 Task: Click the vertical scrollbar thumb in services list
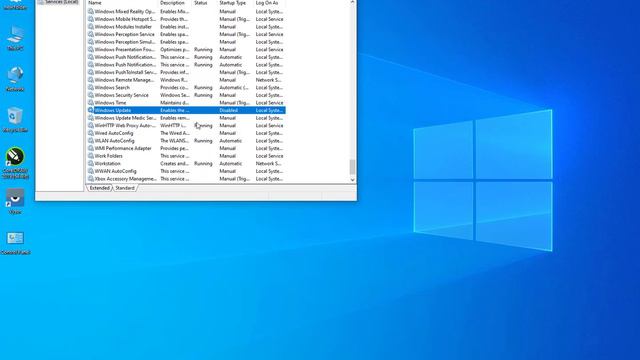(x=352, y=167)
